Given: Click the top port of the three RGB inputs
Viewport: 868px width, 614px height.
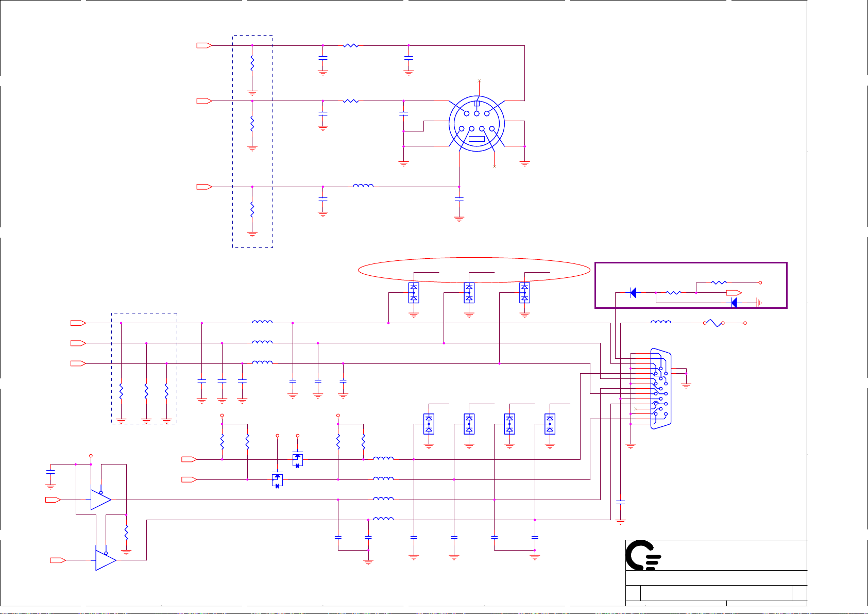Looking at the screenshot, I should [x=78, y=323].
